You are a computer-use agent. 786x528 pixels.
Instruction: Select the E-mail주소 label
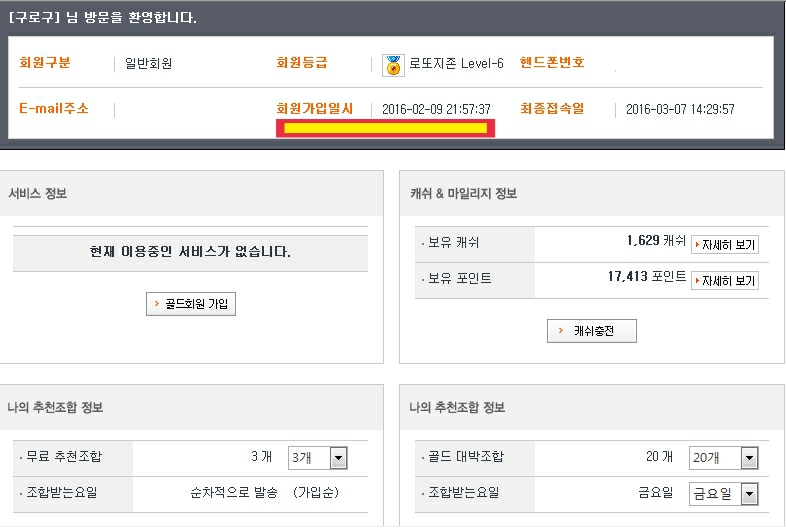54,109
